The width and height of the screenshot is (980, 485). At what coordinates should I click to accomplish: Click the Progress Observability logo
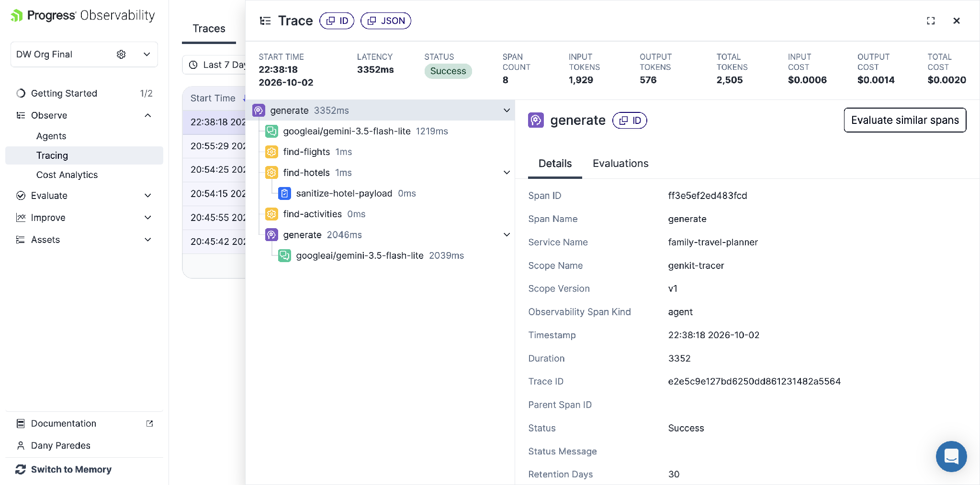click(x=83, y=15)
